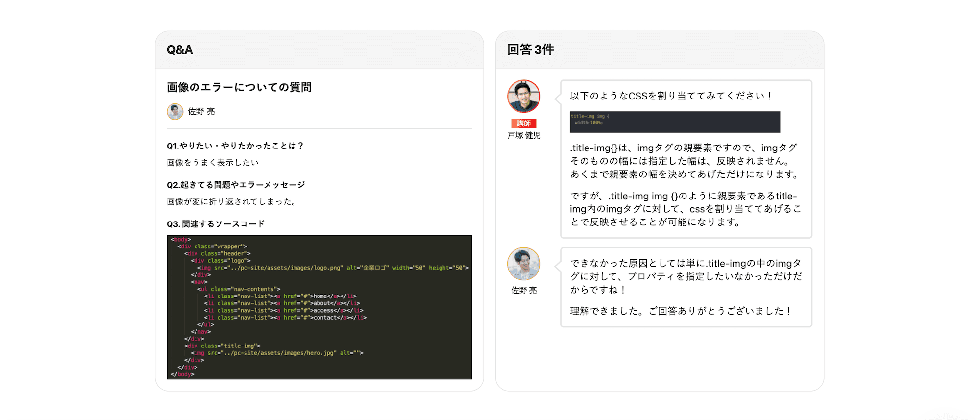Click 佐野亮's avatar beside the reply
The width and height of the screenshot is (980, 420).
click(x=524, y=264)
